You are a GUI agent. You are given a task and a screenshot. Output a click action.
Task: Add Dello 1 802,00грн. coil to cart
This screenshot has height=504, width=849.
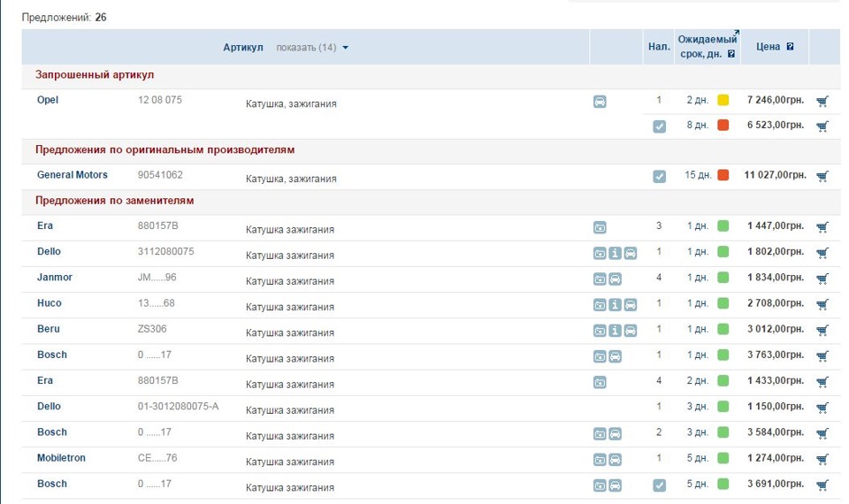click(822, 253)
